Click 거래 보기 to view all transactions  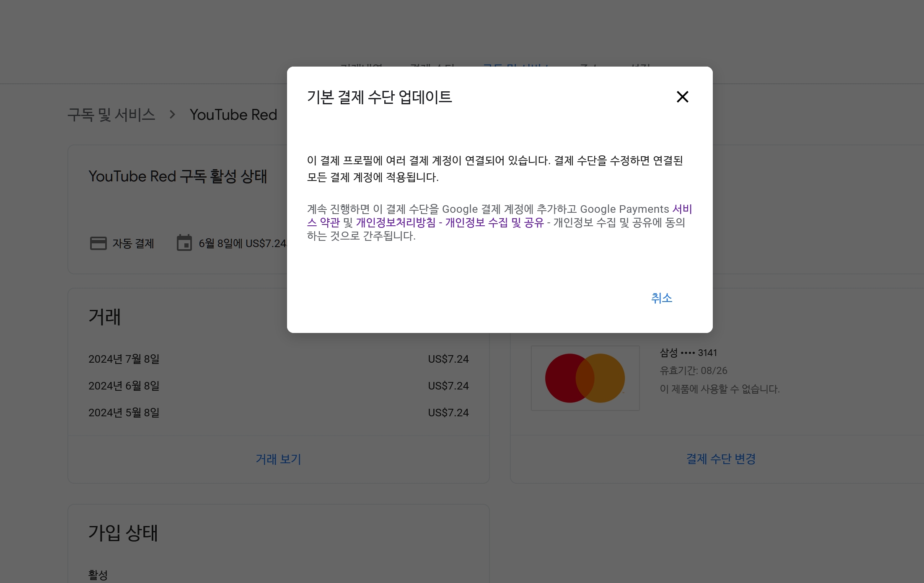coord(279,459)
